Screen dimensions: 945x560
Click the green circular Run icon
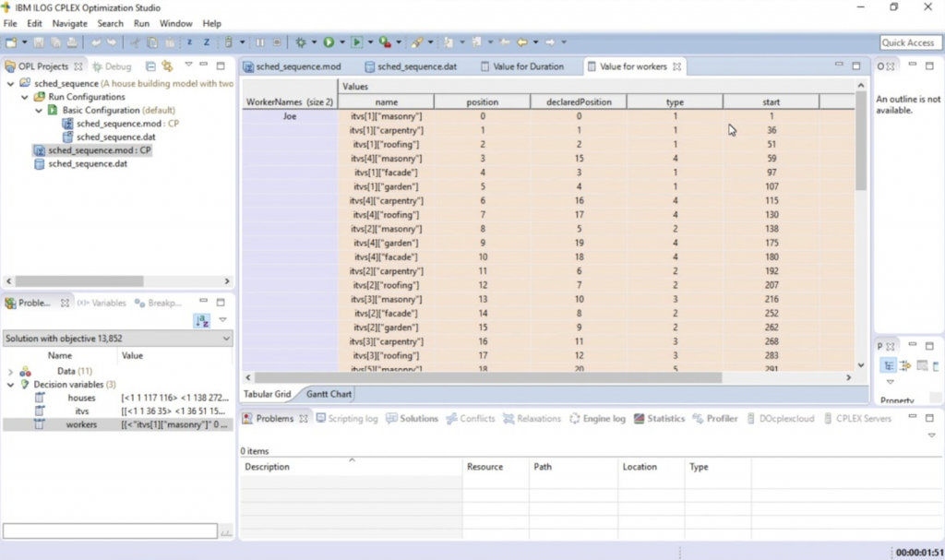[x=329, y=42]
